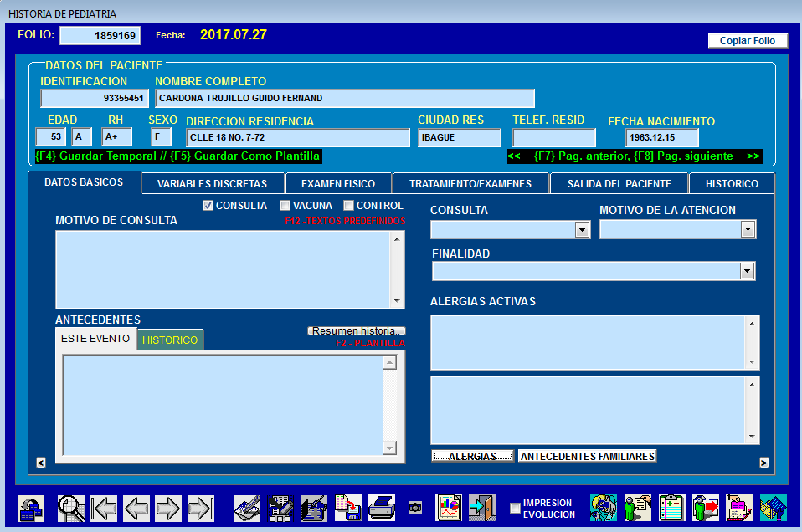Click the save-to-disk document icon
The height and width of the screenshot is (532, 802).
coord(347,509)
